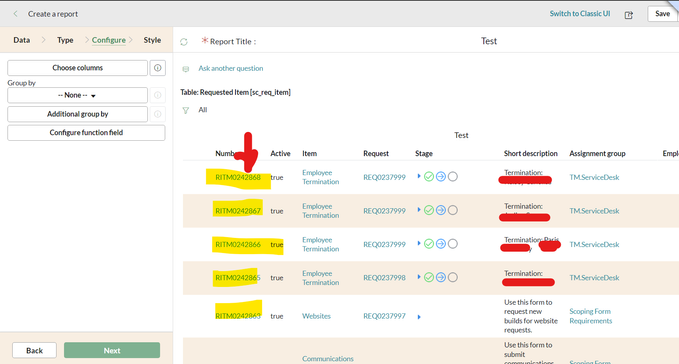Expand stage triangle for RITM0242867 row
Image resolution: width=679 pixels, height=364 pixels.
tap(419, 210)
